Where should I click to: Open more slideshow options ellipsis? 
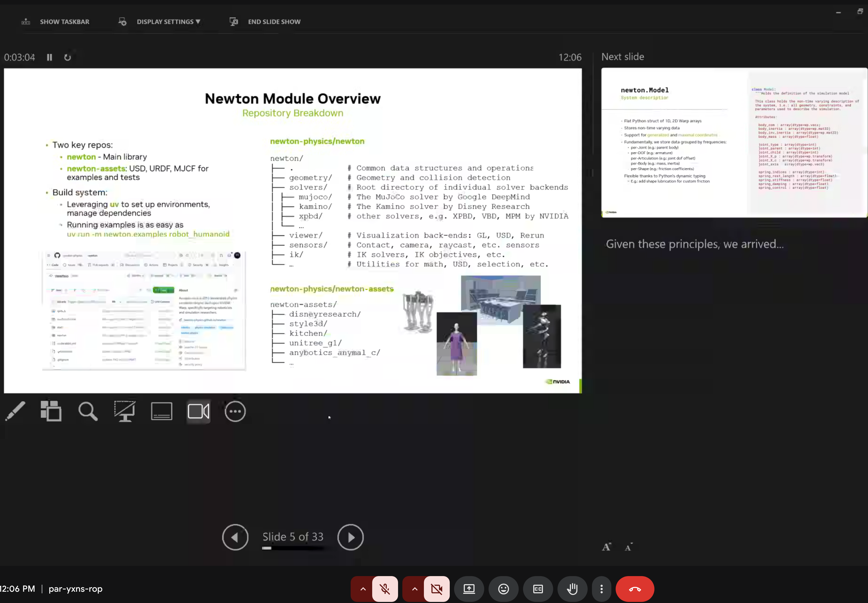pyautogui.click(x=235, y=411)
